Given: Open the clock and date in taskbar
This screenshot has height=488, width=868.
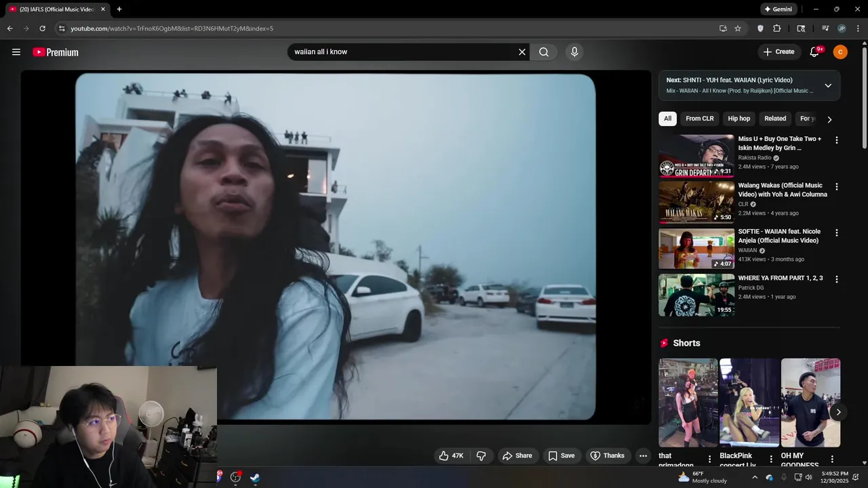Looking at the screenshot, I should pyautogui.click(x=835, y=477).
